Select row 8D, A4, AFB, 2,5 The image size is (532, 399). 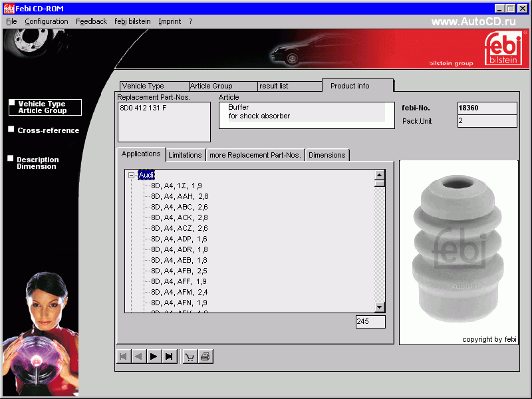[x=179, y=271]
